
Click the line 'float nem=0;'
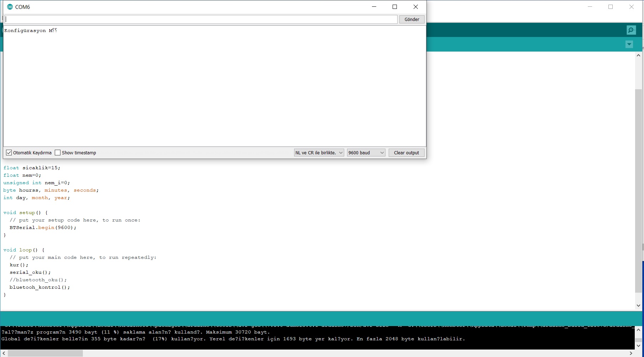[22, 175]
